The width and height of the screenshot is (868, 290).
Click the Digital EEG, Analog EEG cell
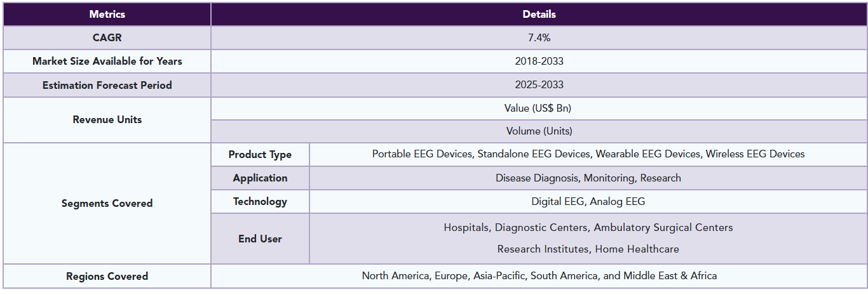[x=588, y=201]
